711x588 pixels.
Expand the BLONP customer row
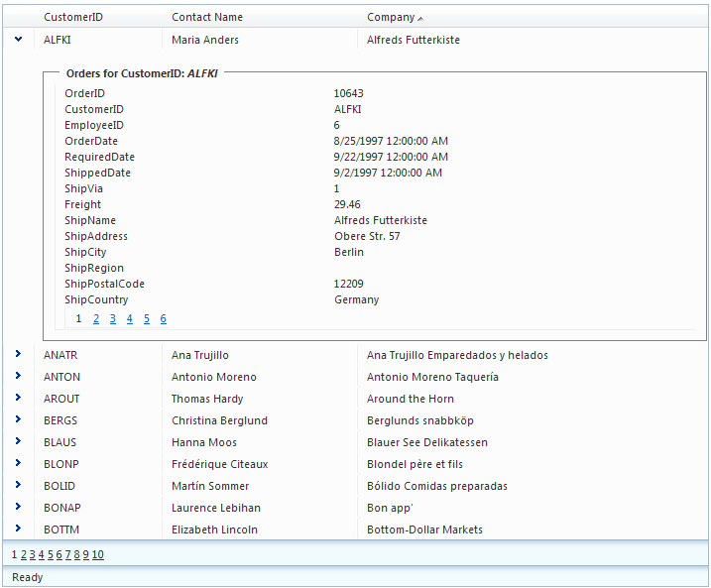[18, 462]
